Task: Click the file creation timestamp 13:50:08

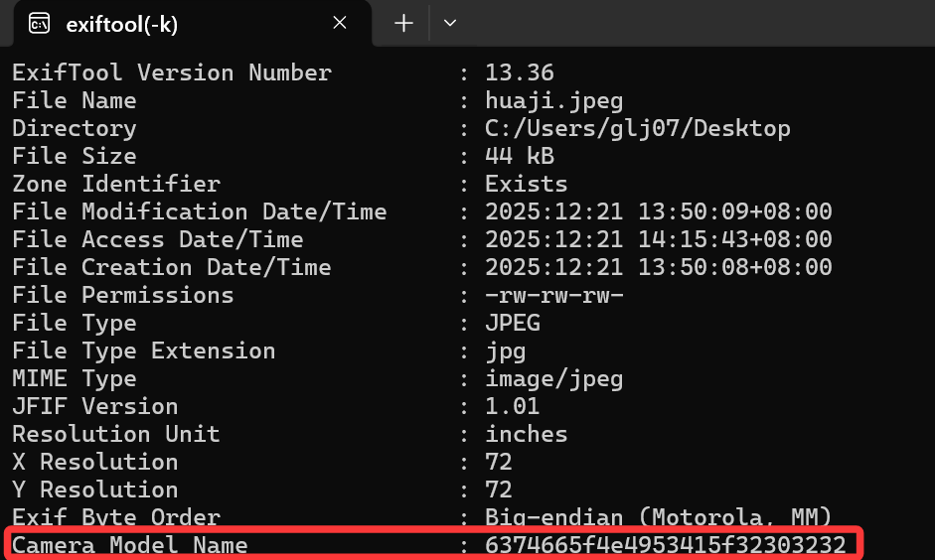Action: click(x=693, y=268)
